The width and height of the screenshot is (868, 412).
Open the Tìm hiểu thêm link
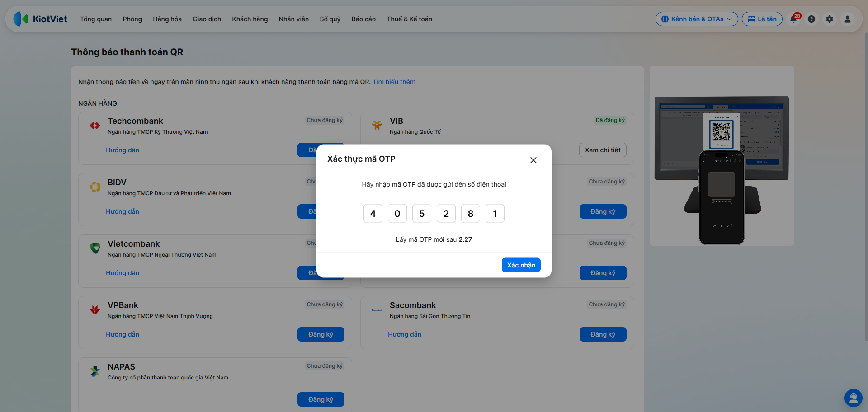(394, 82)
